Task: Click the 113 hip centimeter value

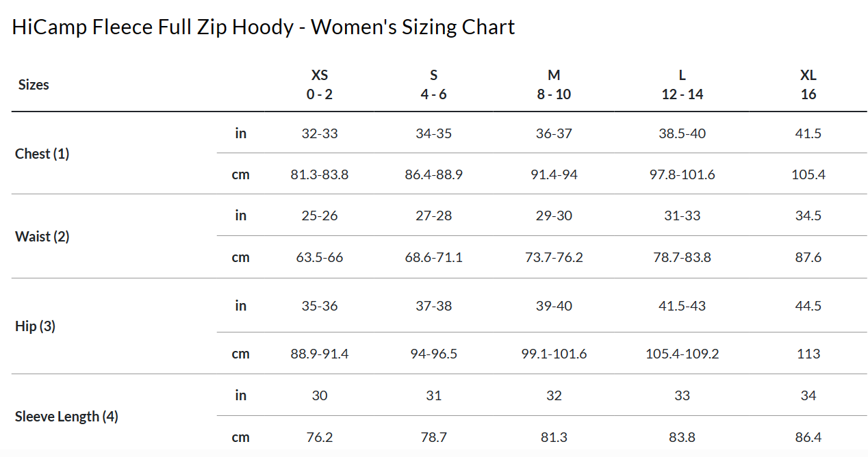Action: pyautogui.click(x=808, y=354)
